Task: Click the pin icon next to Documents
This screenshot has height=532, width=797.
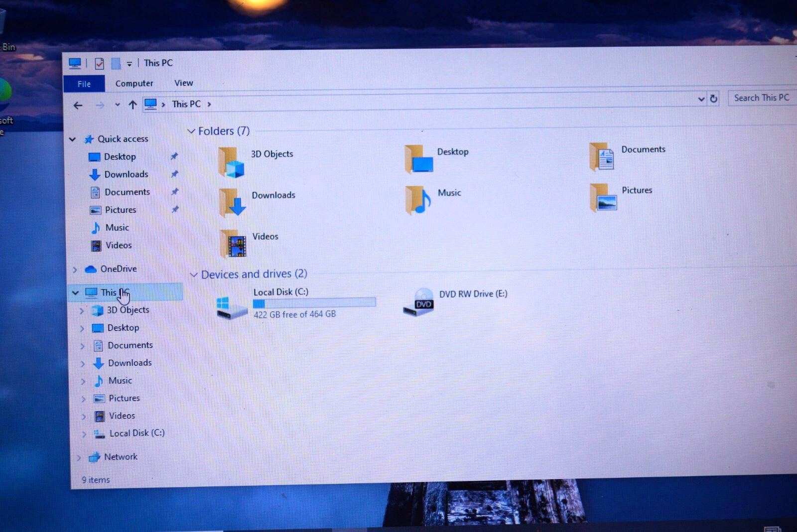Action: tap(175, 192)
